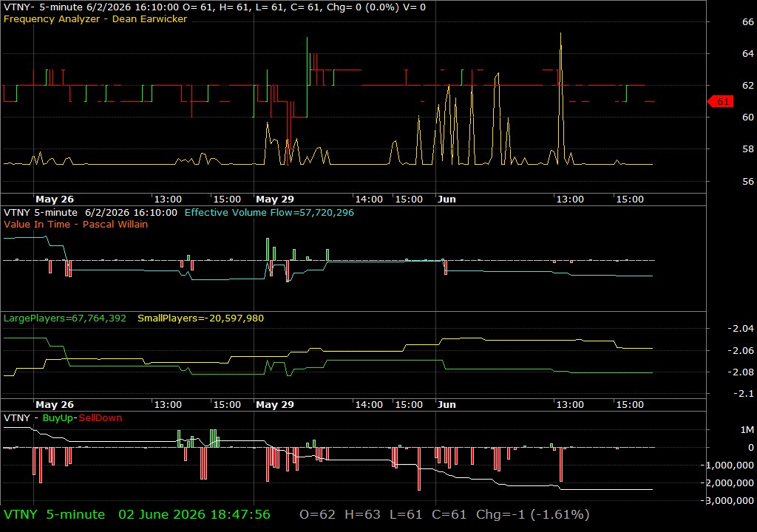Viewport: 757px width, 532px height.
Task: Click 14:00 label in lower time axis
Action: click(x=369, y=405)
